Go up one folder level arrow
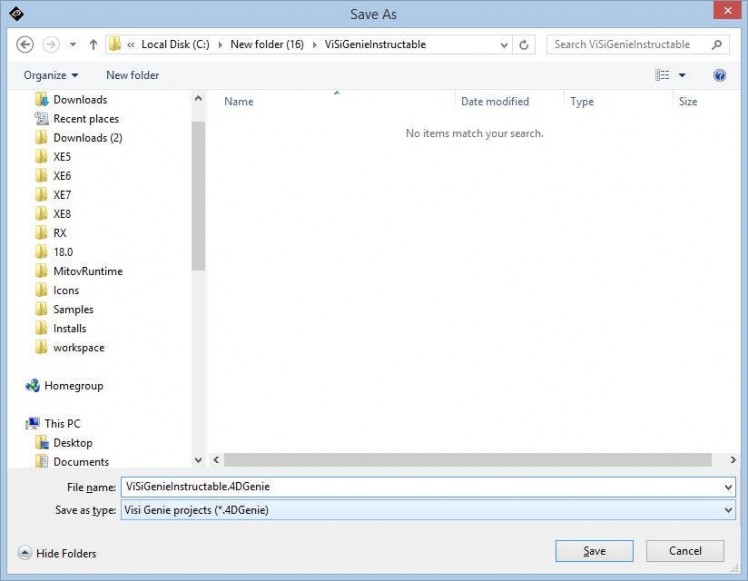748x581 pixels. 93,44
